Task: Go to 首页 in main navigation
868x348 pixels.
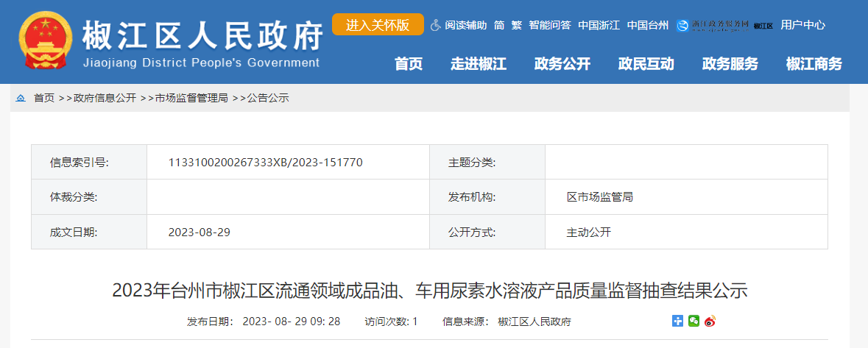Action: click(409, 64)
